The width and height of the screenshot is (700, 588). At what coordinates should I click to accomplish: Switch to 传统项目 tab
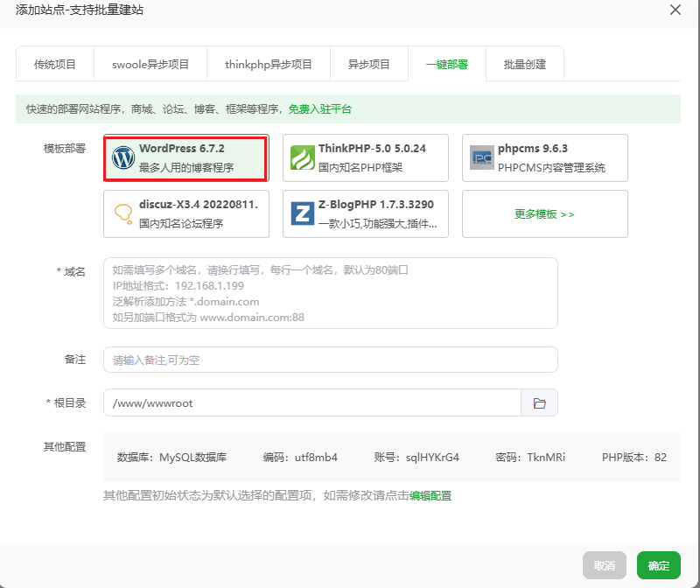point(55,64)
